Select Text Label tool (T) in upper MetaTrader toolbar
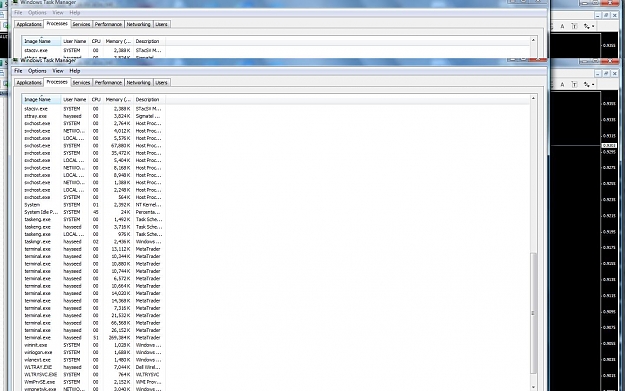The width and height of the screenshot is (625, 391). (574, 26)
